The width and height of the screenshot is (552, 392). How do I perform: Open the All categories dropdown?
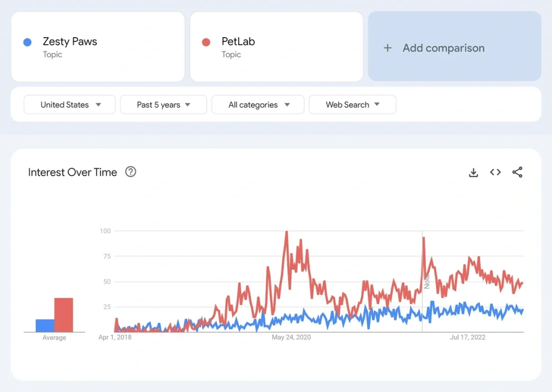click(258, 105)
